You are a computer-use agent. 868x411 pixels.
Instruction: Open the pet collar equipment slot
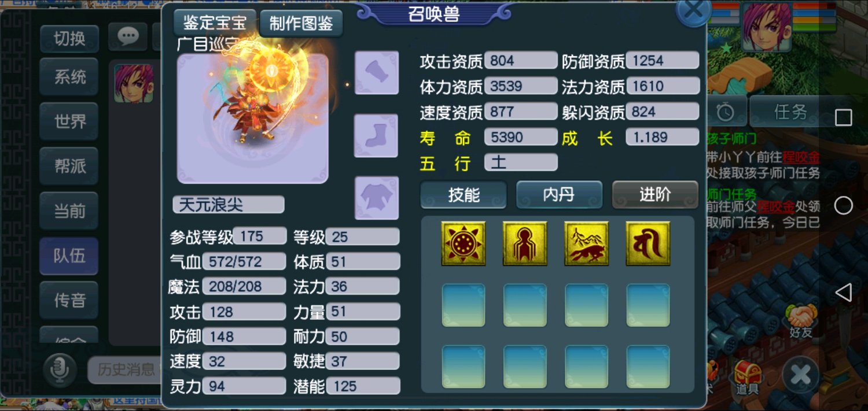[377, 73]
